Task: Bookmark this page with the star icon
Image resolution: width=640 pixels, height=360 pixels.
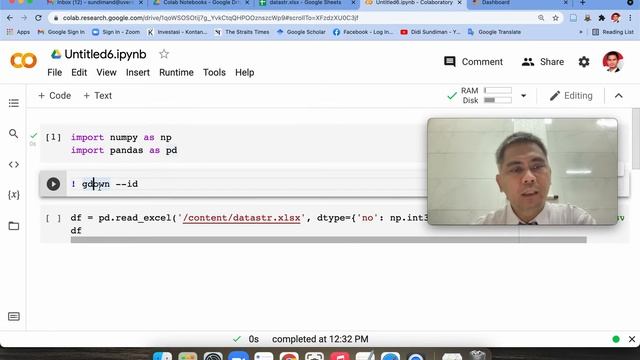Action: pyautogui.click(x=555, y=18)
